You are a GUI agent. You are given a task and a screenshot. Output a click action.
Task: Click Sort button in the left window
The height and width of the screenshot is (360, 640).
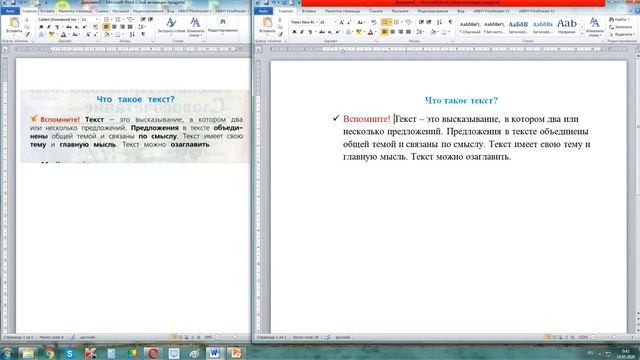(132, 35)
